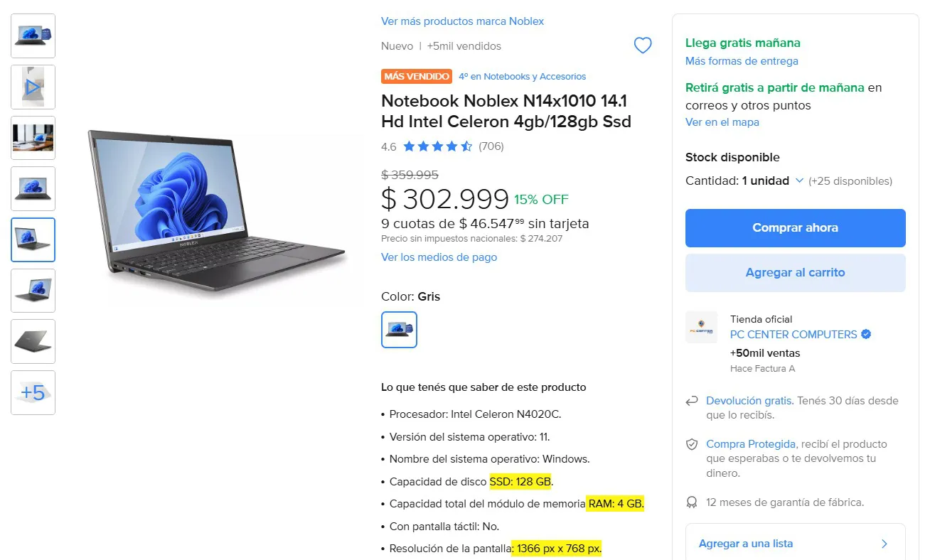This screenshot has width=935, height=560.
Task: Open the Ver en el mapa link
Action: [x=722, y=122]
